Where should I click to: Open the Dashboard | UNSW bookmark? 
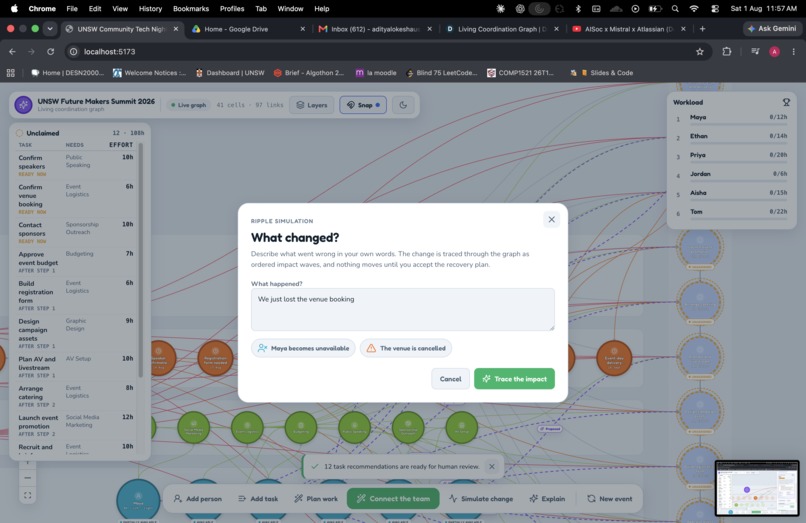pos(230,73)
